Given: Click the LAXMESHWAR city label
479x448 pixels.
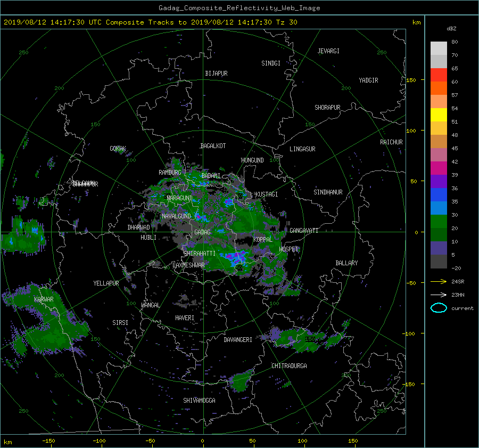Looking at the screenshot, I should tap(188, 265).
